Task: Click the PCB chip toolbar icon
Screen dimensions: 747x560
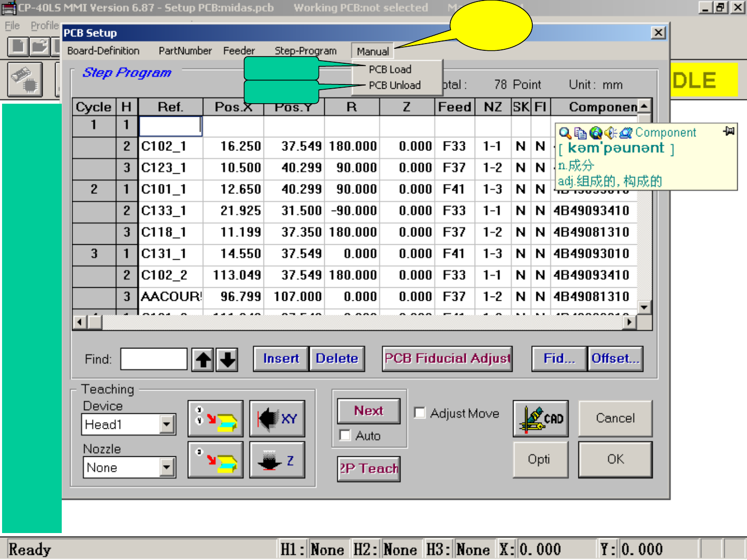Action: pyautogui.click(x=25, y=80)
